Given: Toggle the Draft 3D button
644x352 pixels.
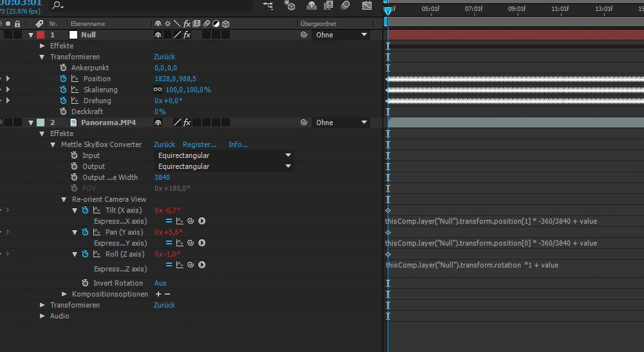Looking at the screenshot, I should click(x=290, y=6).
